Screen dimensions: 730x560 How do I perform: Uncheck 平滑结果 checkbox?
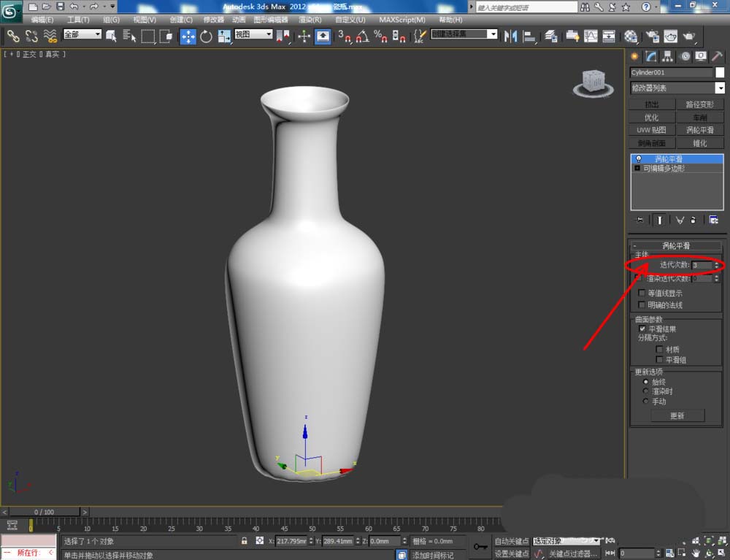point(642,329)
